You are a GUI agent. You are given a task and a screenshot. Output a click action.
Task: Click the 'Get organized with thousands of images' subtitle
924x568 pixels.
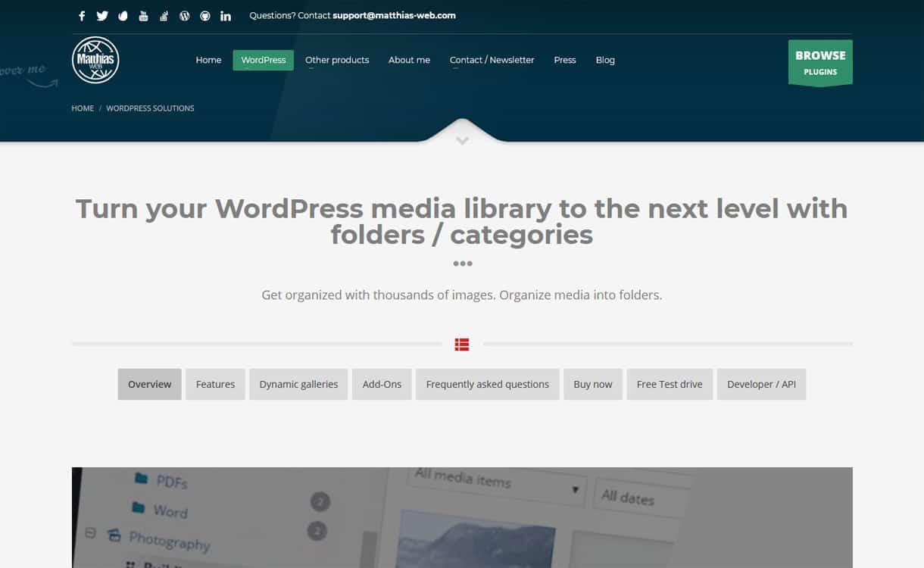click(462, 295)
